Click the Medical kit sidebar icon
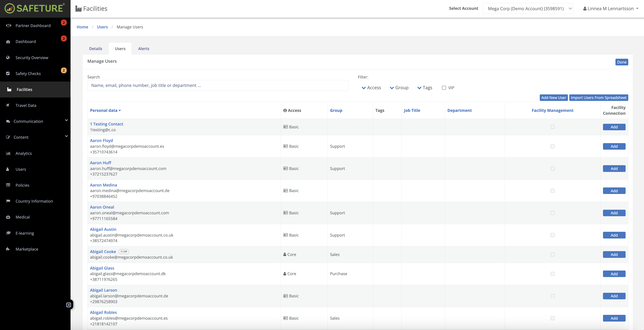Image resolution: width=644 pixels, height=330 pixels. [x=8, y=217]
